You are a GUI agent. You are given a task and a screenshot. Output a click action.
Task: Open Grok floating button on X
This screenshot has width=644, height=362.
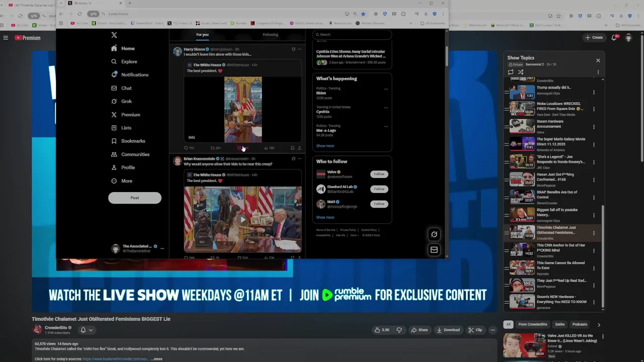click(434, 234)
